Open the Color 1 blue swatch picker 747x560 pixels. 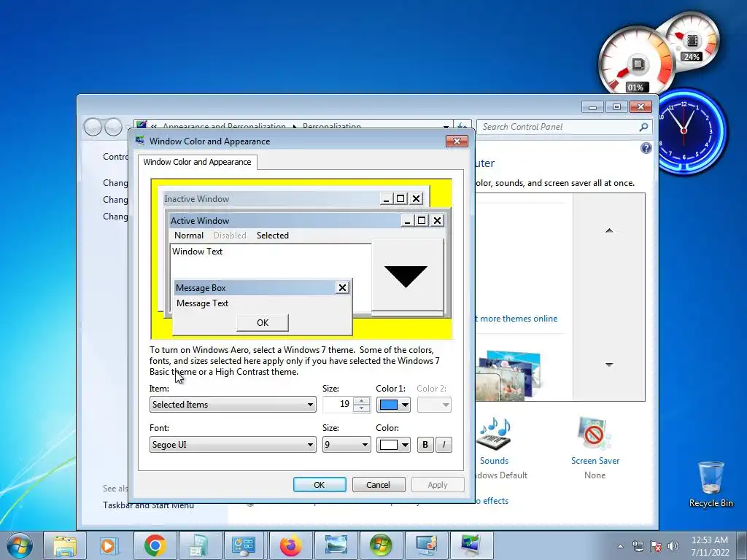click(x=393, y=405)
